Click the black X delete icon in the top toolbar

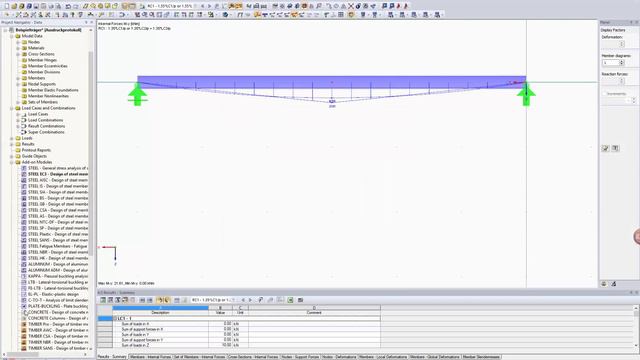tap(351, 6)
